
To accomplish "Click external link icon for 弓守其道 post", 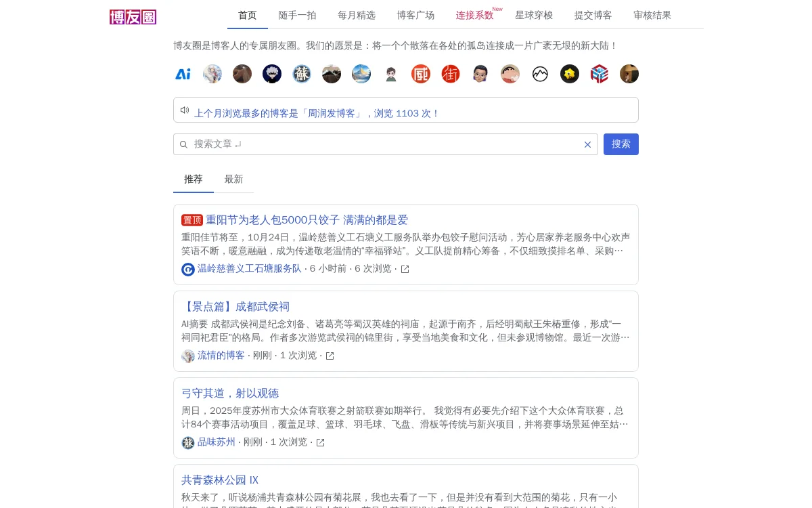I will coord(321,442).
